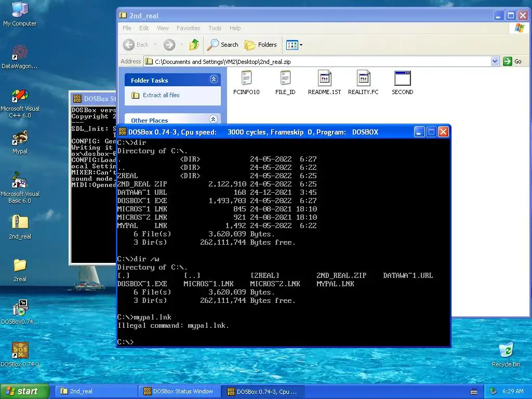The height and width of the screenshot is (399, 532).
Task: Switch to DOSBox 0.74-3 taskbar button
Action: pos(263,392)
